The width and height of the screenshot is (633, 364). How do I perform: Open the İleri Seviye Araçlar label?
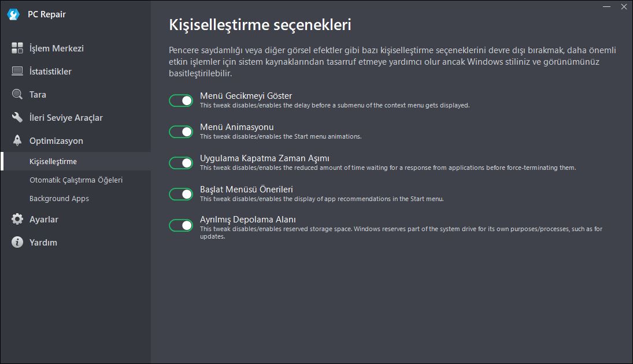tap(66, 117)
